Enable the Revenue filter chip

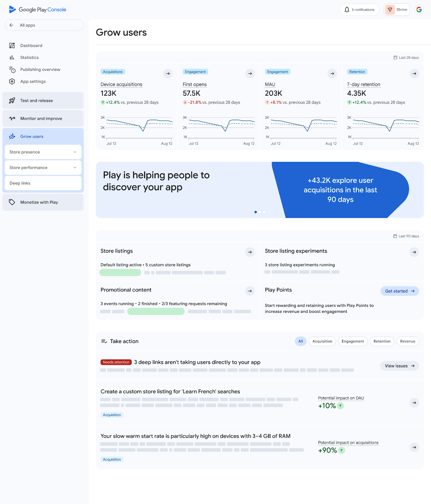[407, 341]
